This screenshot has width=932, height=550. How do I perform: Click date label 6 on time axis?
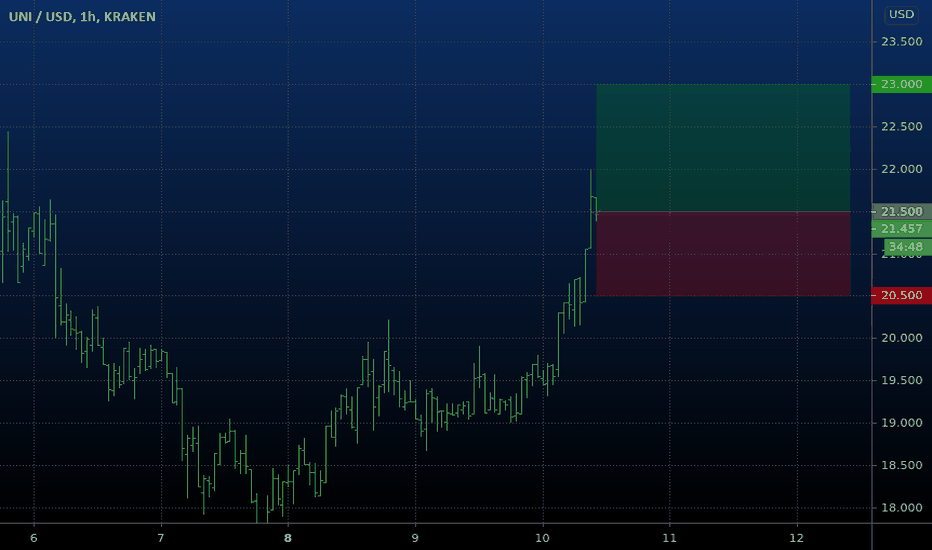click(x=34, y=538)
